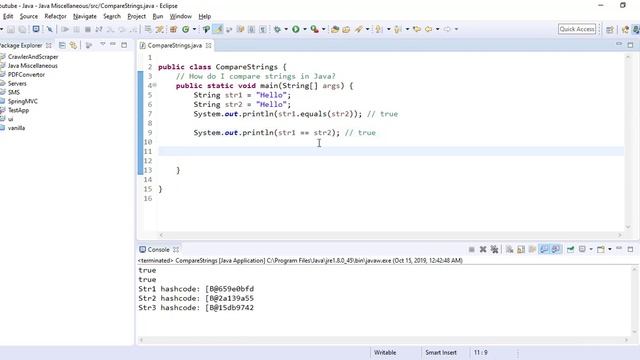Click Smart Insert in status bar

click(x=441, y=352)
